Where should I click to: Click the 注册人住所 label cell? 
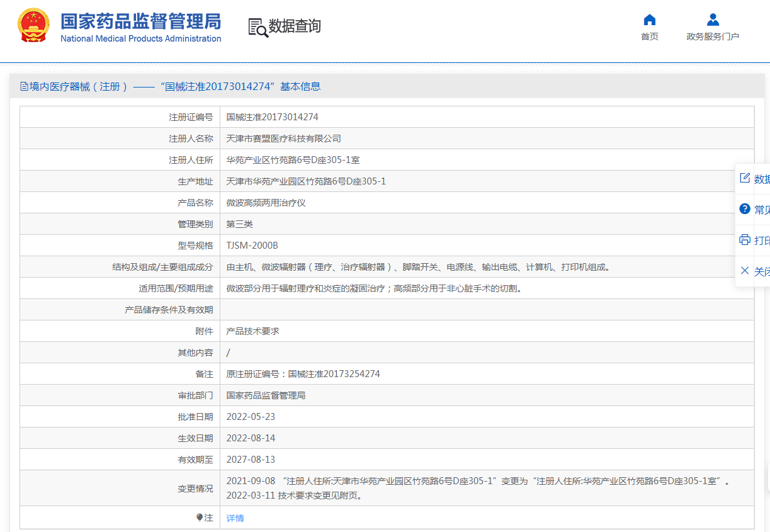coord(120,160)
